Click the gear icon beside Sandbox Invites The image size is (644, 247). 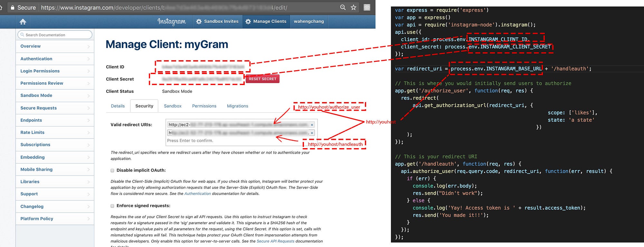[199, 22]
